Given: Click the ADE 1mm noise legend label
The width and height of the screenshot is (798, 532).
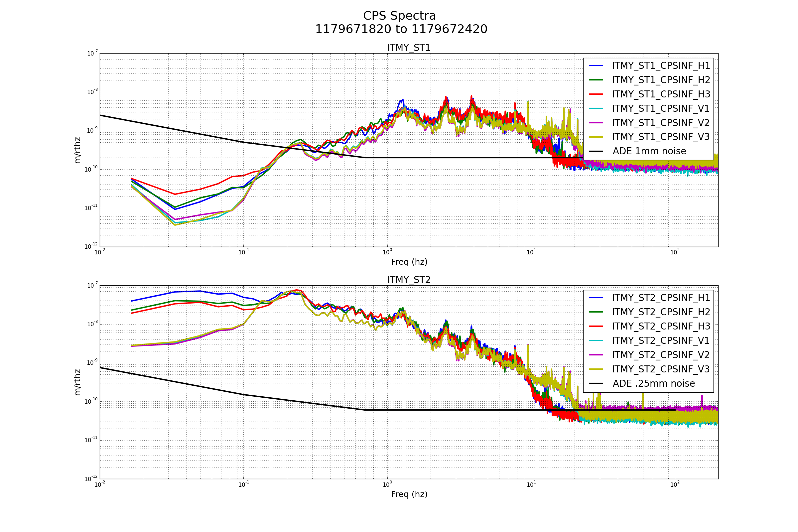Looking at the screenshot, I should tap(649, 151).
